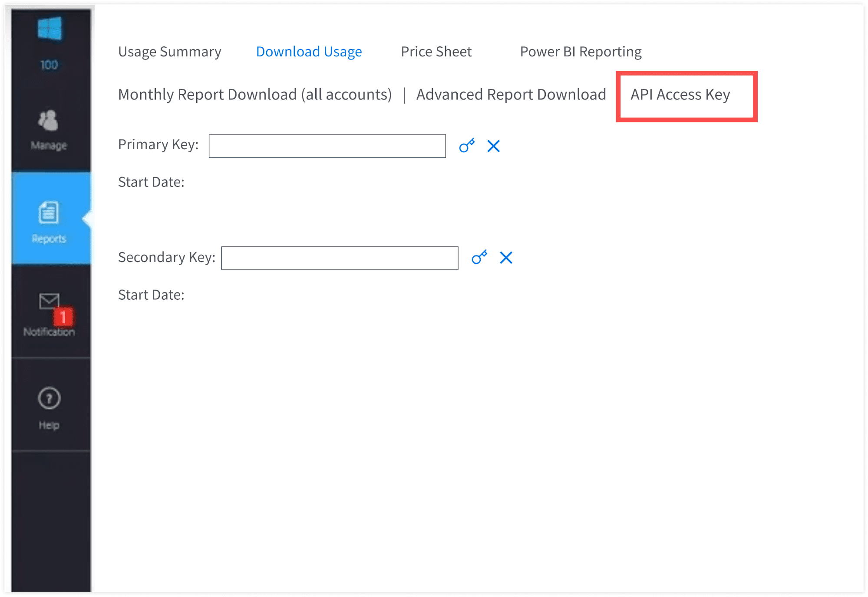Regenerate secondary key with key icon

[x=479, y=258]
